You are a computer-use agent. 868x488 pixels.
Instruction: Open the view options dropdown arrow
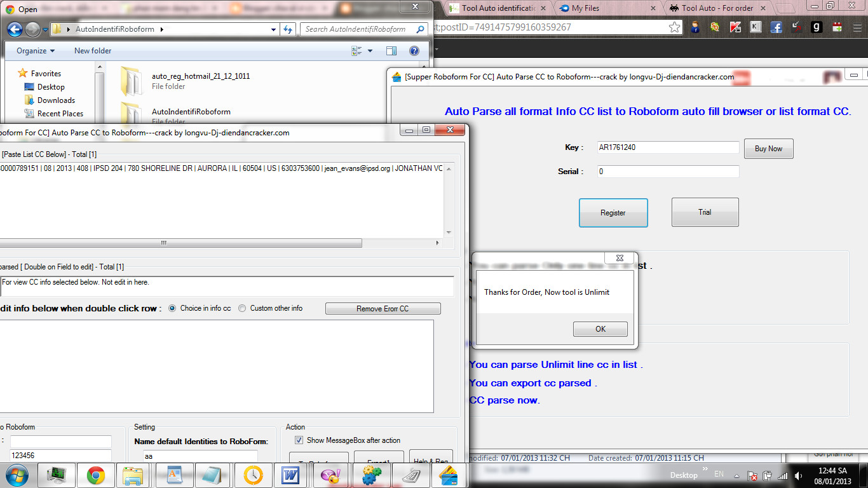370,51
